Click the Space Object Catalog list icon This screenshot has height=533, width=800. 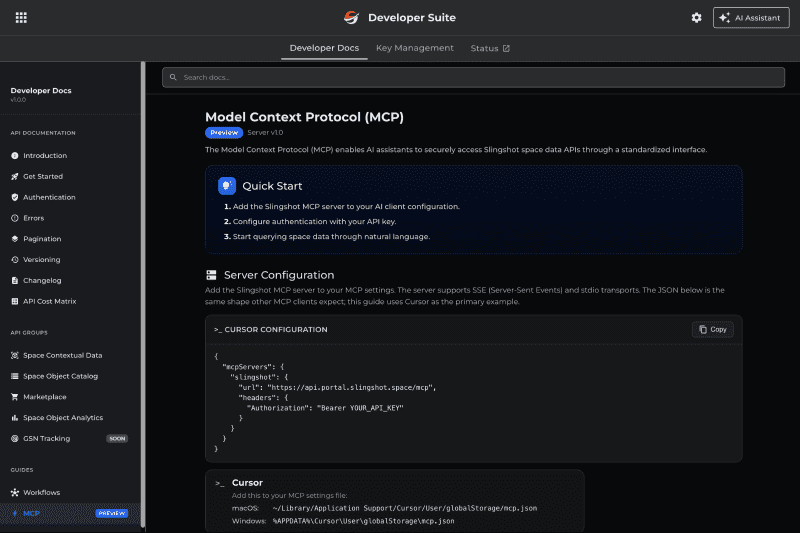click(x=15, y=376)
